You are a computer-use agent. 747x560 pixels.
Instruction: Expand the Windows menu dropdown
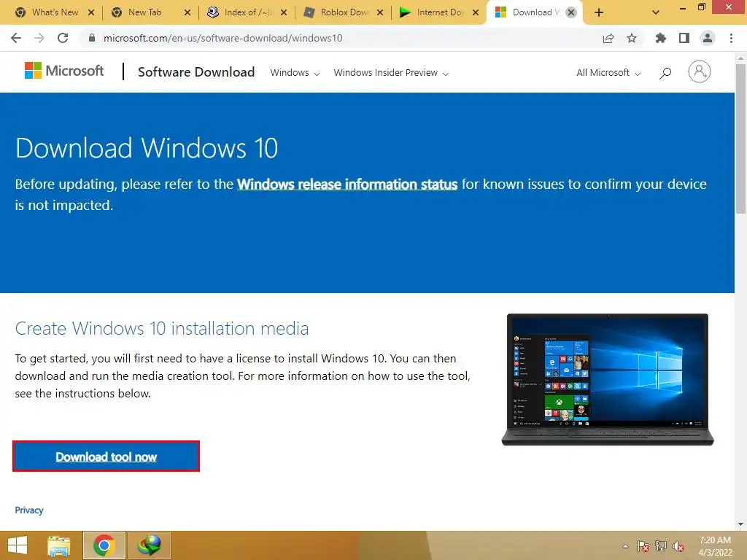click(x=295, y=73)
